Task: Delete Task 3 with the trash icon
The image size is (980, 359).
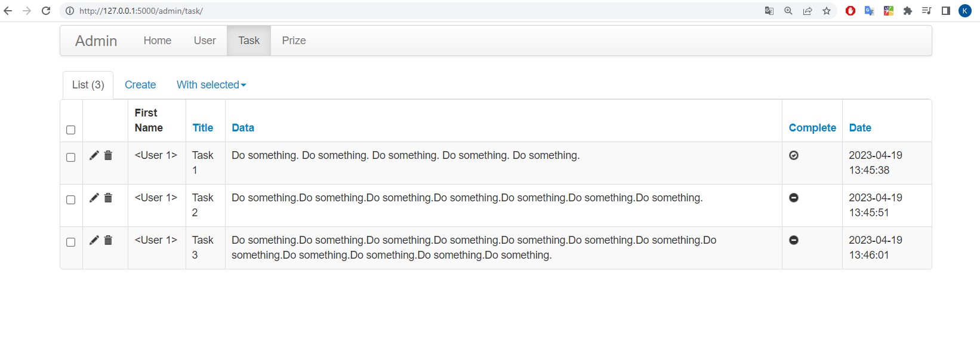Action: [x=108, y=240]
